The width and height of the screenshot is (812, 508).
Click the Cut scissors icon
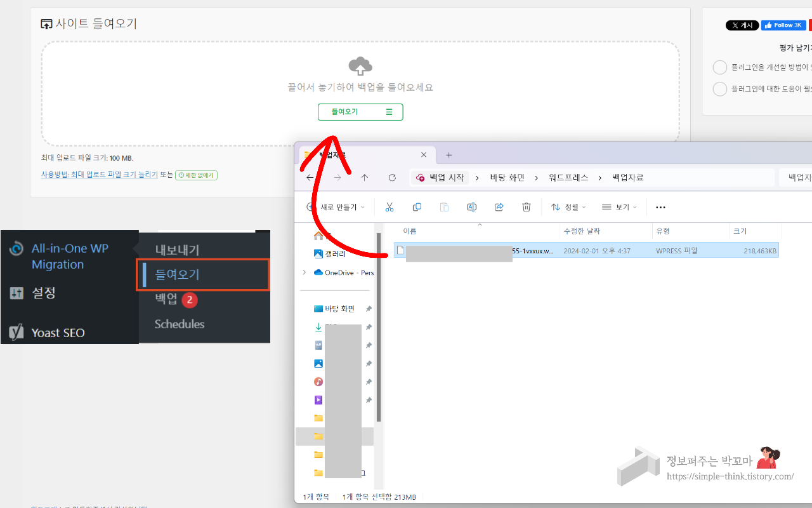tap(390, 207)
